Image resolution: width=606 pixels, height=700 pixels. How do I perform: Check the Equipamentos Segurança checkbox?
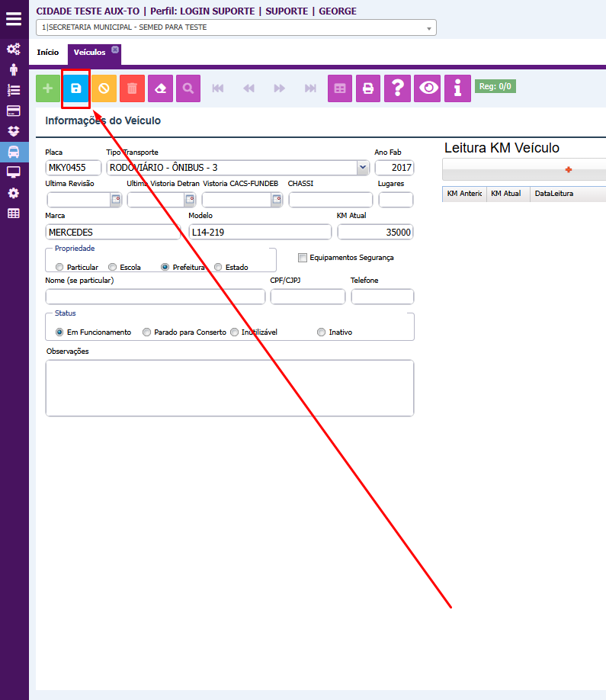tap(303, 258)
